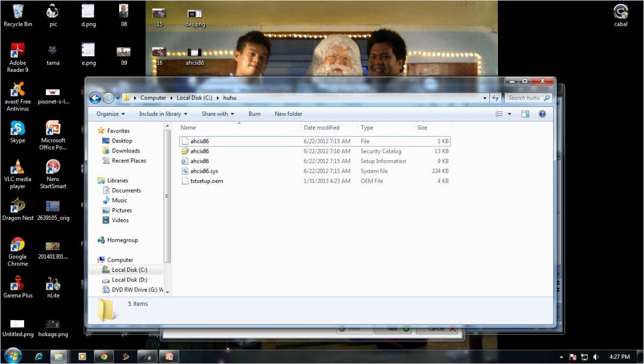Expand the Computer breadcrumb arrow
The height and width of the screenshot is (364, 644).
pos(172,98)
